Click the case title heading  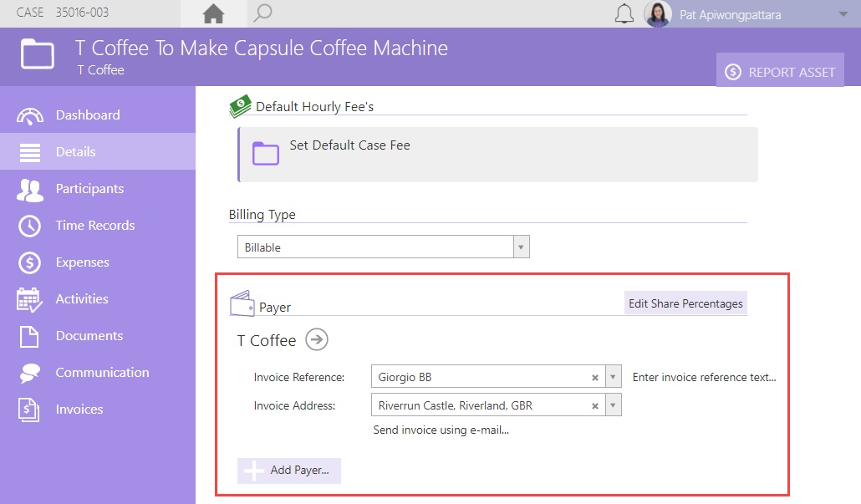[262, 48]
